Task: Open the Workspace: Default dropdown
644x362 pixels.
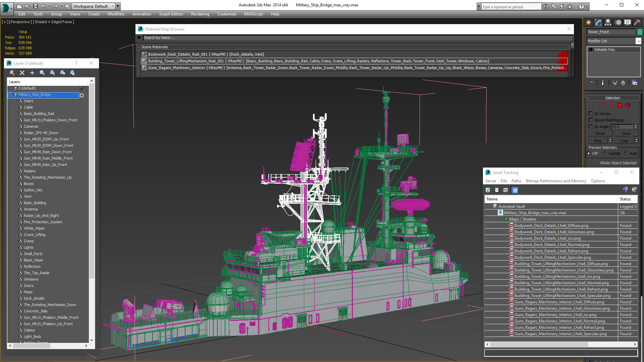Action: [x=94, y=6]
